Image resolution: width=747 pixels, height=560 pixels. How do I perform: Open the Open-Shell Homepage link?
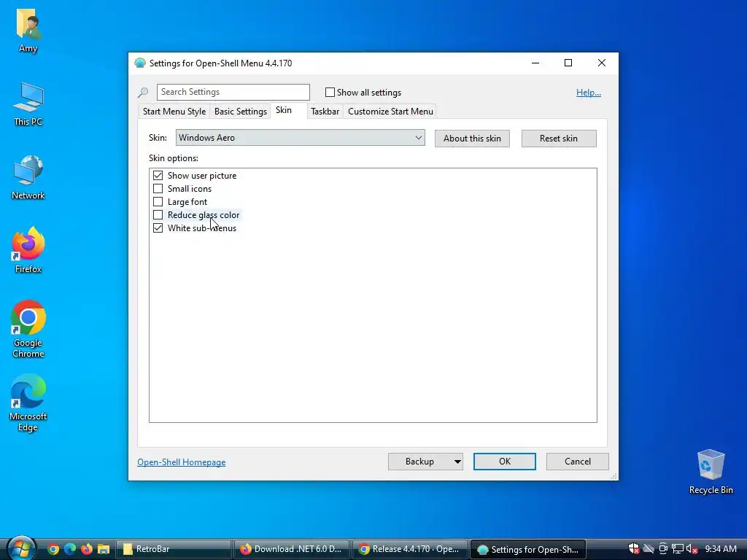[x=182, y=462]
